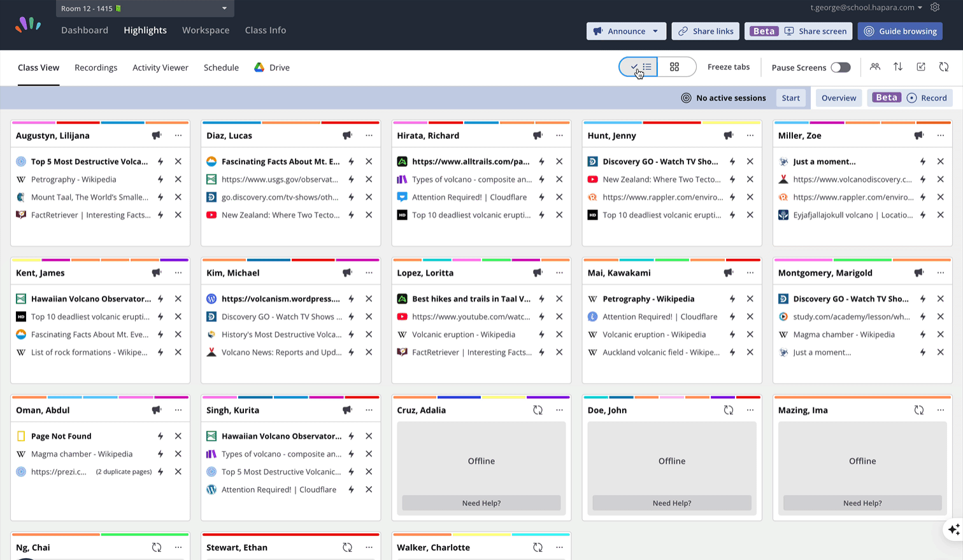Open the settings gear icon
The height and width of the screenshot is (560, 963).
(x=935, y=8)
